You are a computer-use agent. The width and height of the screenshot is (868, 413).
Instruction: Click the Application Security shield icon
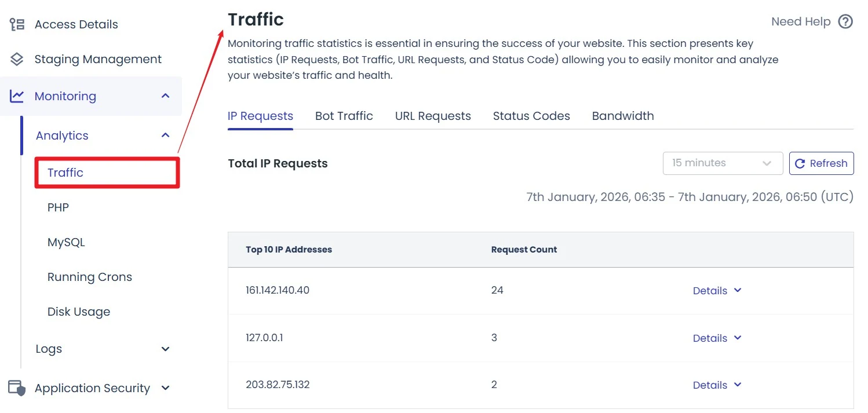[17, 388]
